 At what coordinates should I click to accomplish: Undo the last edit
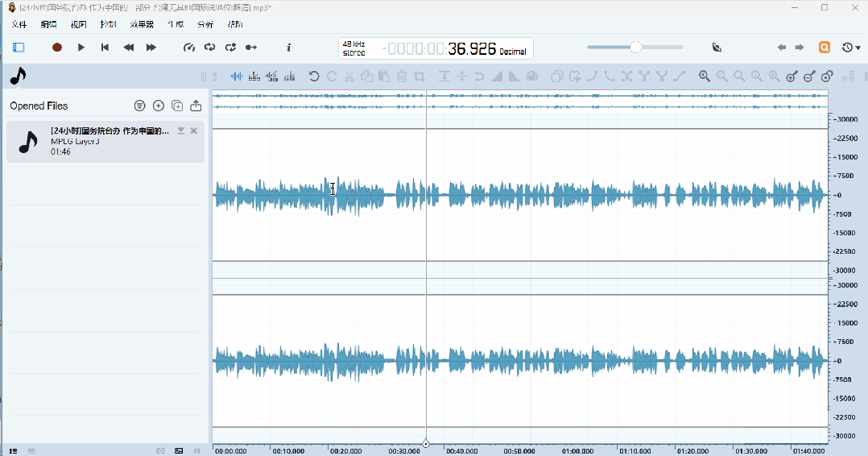314,77
